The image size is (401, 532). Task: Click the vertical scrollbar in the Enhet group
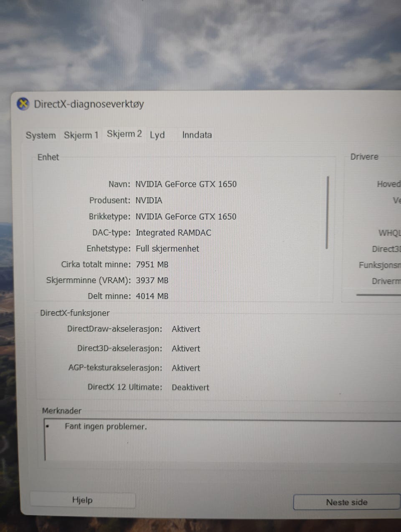(327, 212)
